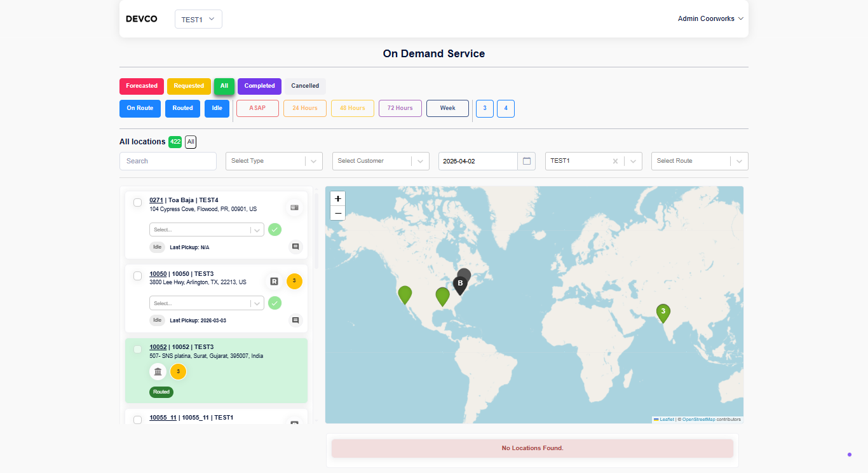Tick the checkbox for location 10050

click(138, 276)
